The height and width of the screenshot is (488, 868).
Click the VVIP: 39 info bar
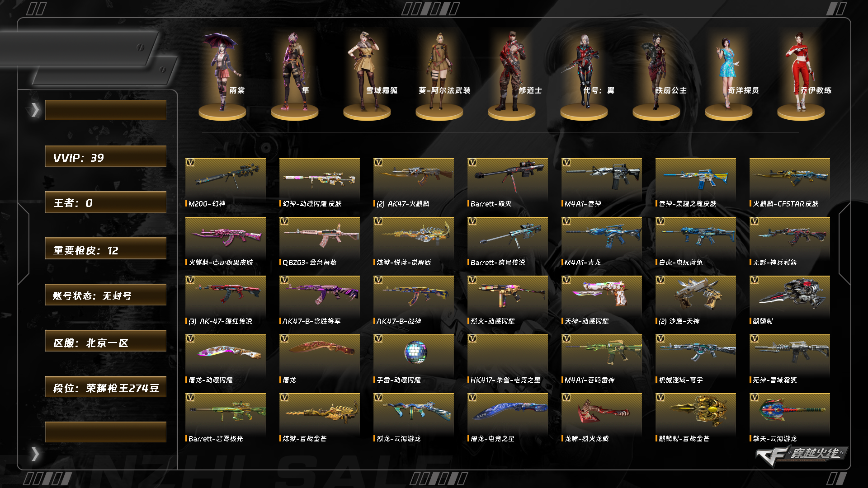[105, 156]
